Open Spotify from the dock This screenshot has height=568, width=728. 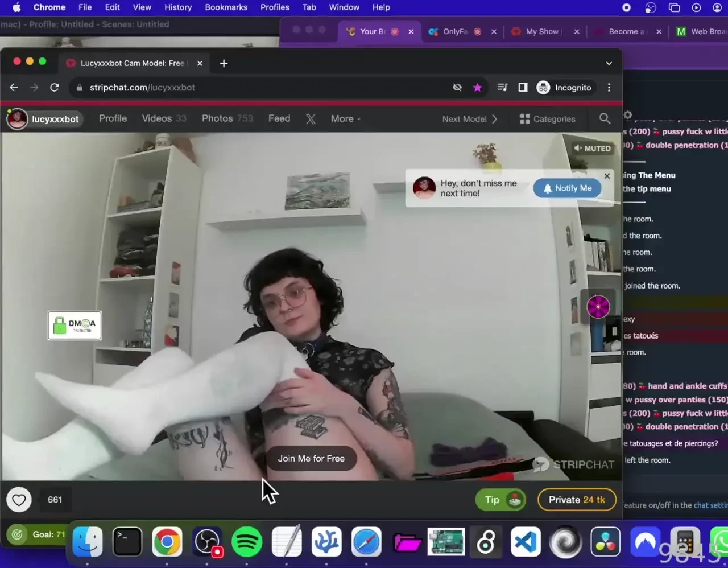247,542
